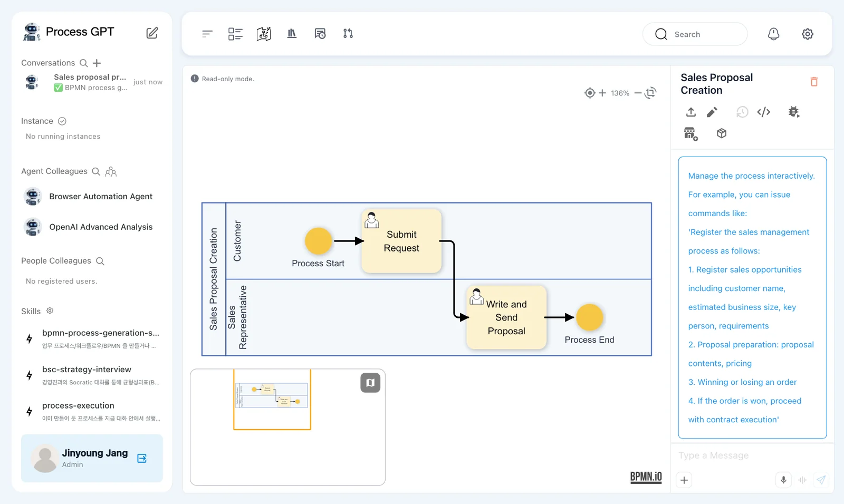Open settings gear in the top bar
Screen dimensions: 844x504
[x=808, y=34]
